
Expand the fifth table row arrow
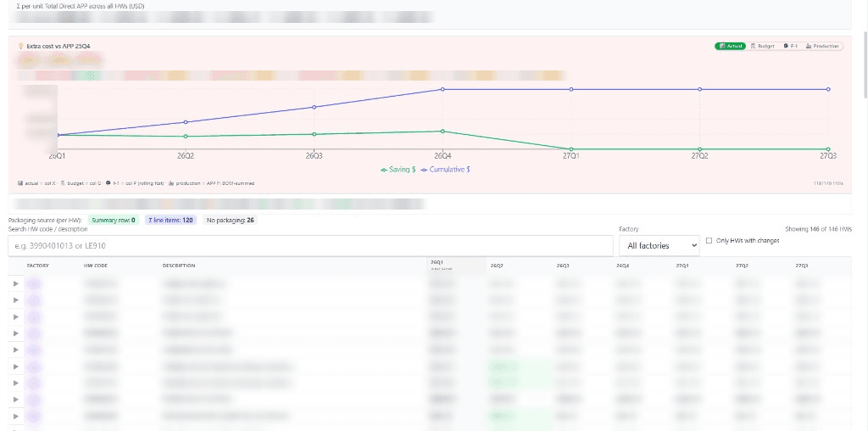tap(15, 350)
